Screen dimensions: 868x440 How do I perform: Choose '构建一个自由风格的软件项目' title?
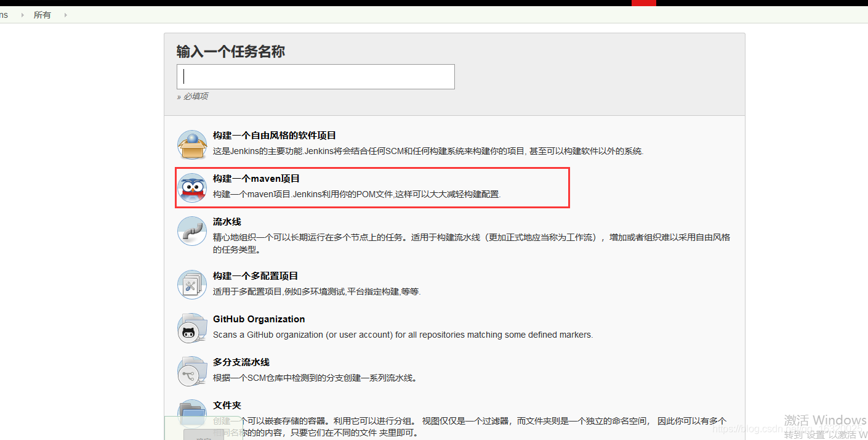tap(275, 136)
